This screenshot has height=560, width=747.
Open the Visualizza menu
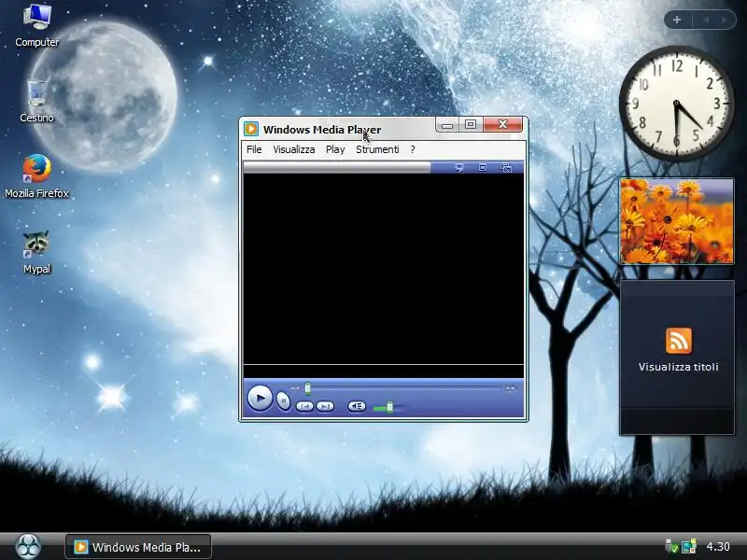294,149
